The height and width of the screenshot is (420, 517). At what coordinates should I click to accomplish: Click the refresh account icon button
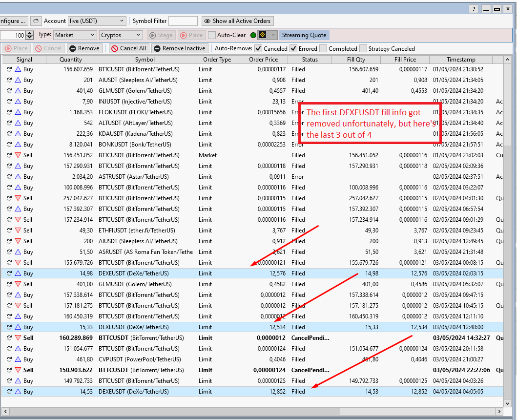point(36,21)
